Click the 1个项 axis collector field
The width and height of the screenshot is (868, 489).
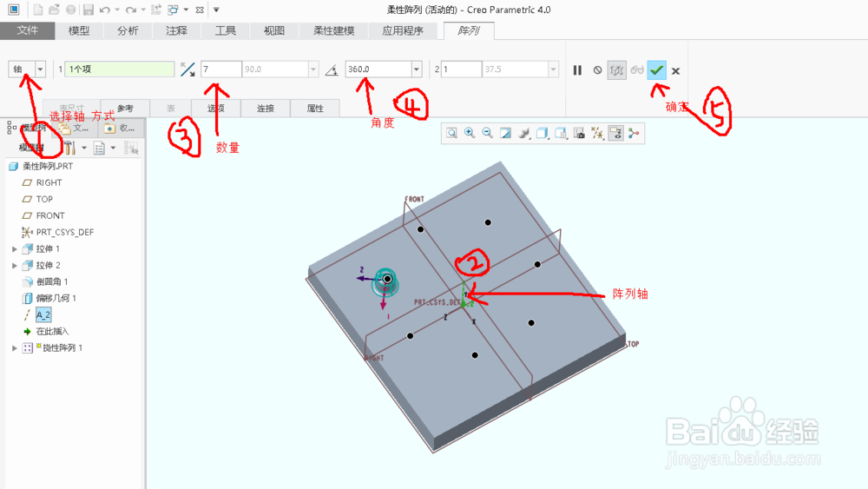pos(120,69)
